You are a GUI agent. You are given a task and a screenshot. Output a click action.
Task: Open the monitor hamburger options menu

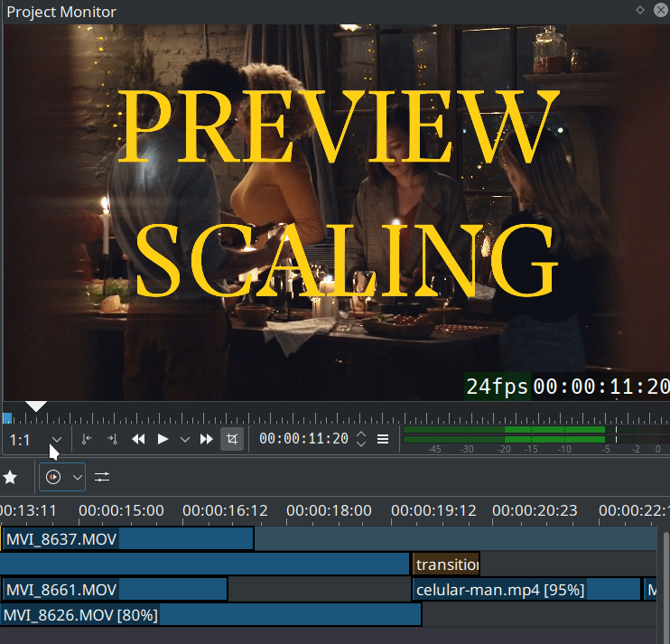point(383,439)
